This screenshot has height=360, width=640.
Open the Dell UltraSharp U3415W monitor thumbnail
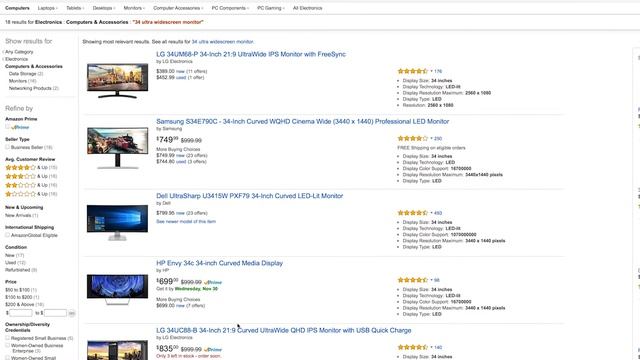pyautogui.click(x=118, y=222)
